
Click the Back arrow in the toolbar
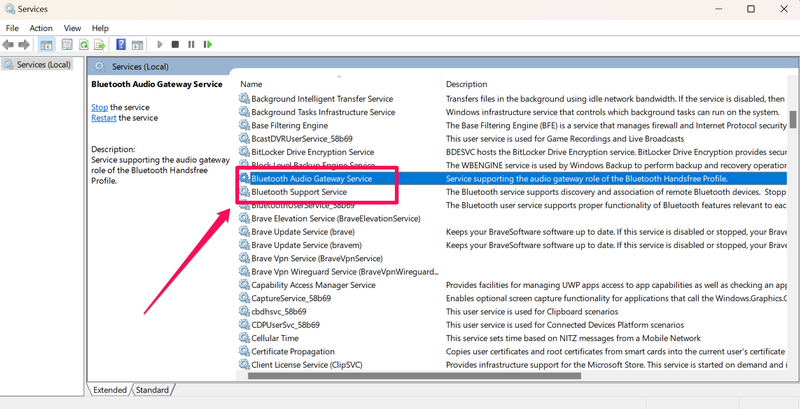(x=9, y=44)
